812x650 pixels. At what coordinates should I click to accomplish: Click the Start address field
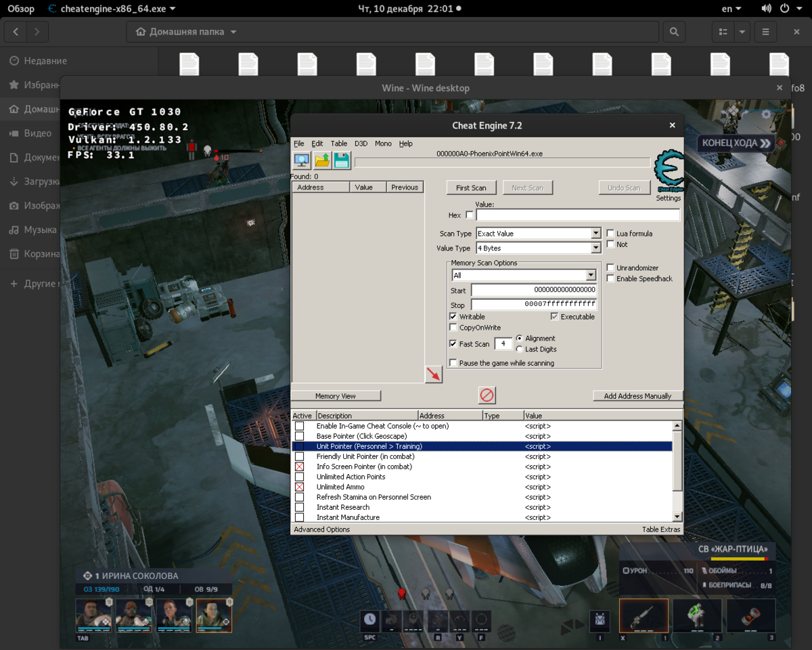[x=533, y=290]
